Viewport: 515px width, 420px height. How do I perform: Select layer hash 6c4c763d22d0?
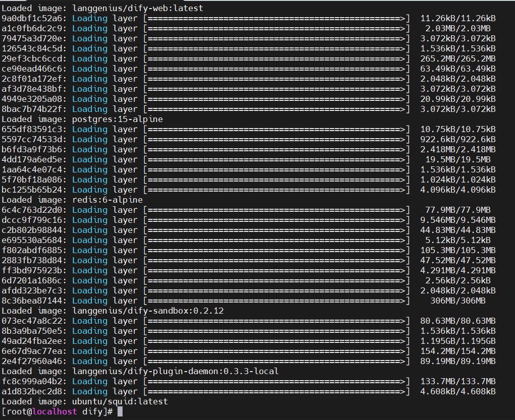point(32,210)
